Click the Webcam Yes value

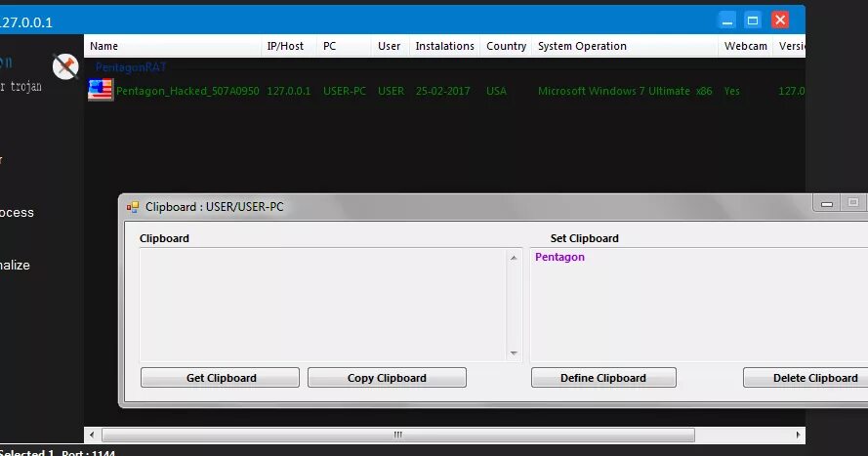(732, 91)
